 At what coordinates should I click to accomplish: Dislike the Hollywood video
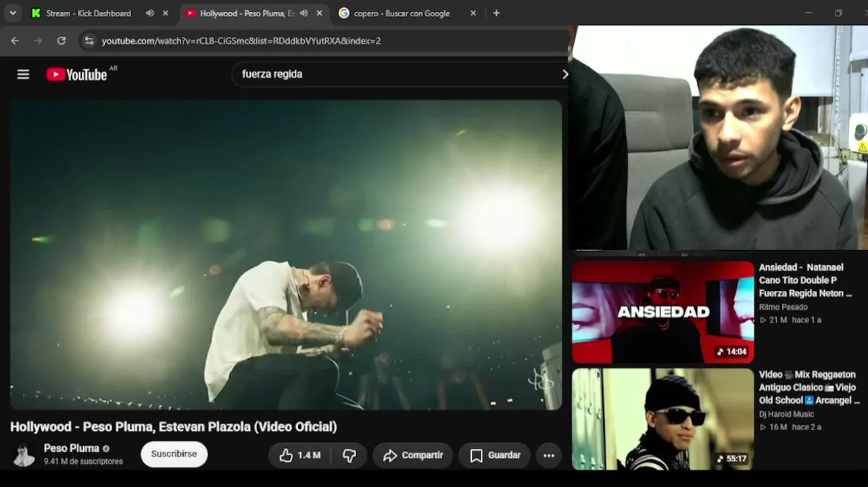tap(349, 455)
